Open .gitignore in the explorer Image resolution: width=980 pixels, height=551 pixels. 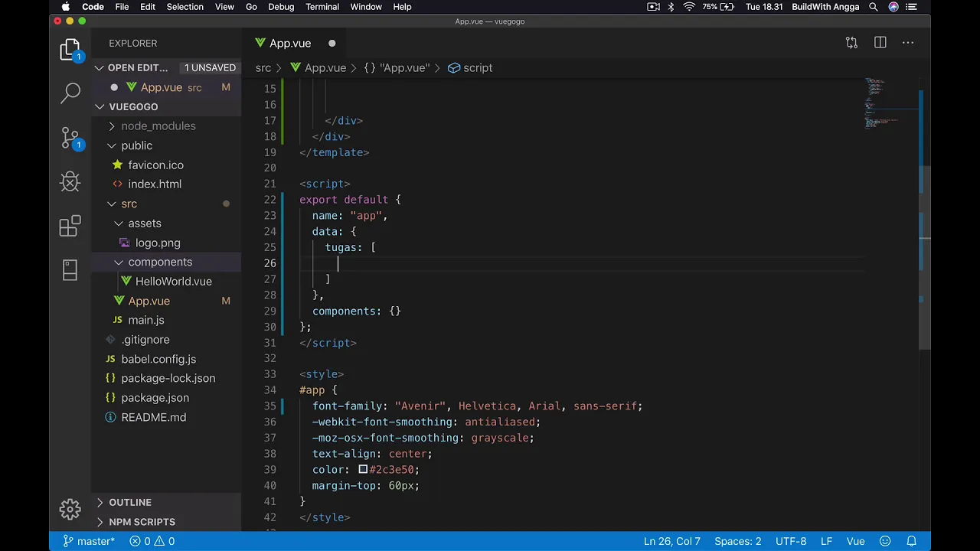pos(145,340)
